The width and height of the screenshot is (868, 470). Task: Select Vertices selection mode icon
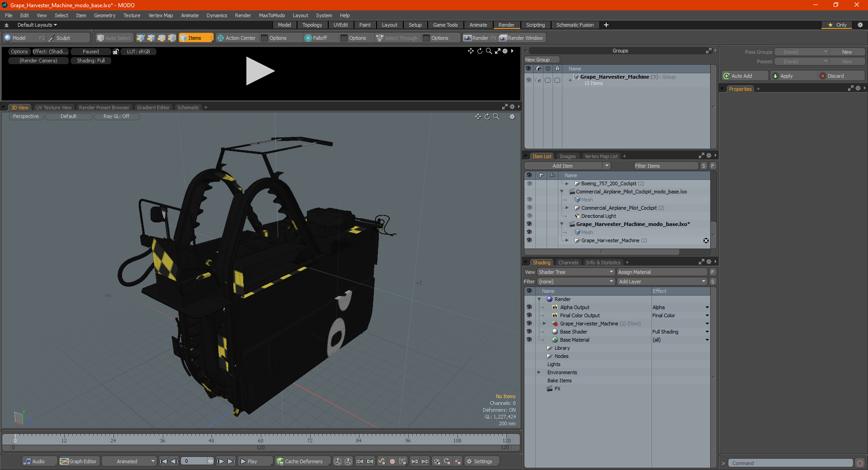click(x=141, y=38)
